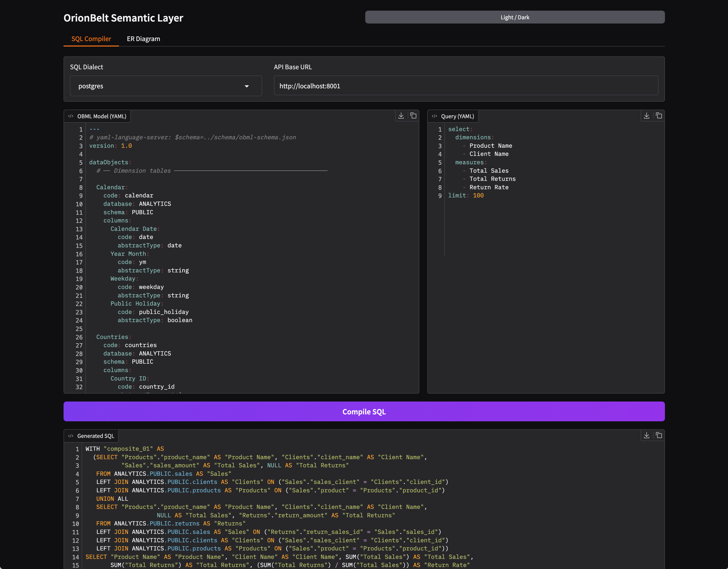Viewport: 728px width, 569px height.
Task: Copy the OBML Model contents to clipboard
Action: [414, 116]
